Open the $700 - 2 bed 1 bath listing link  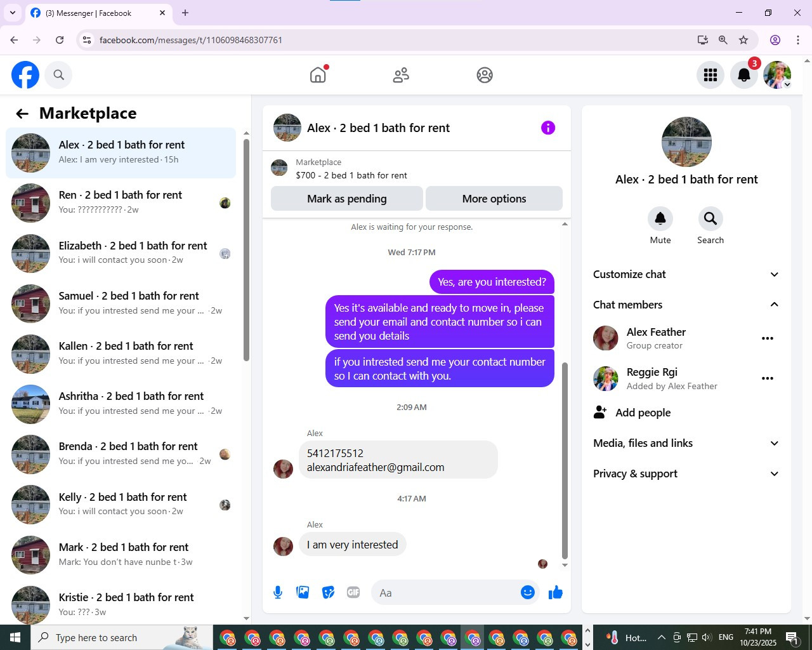[351, 175]
